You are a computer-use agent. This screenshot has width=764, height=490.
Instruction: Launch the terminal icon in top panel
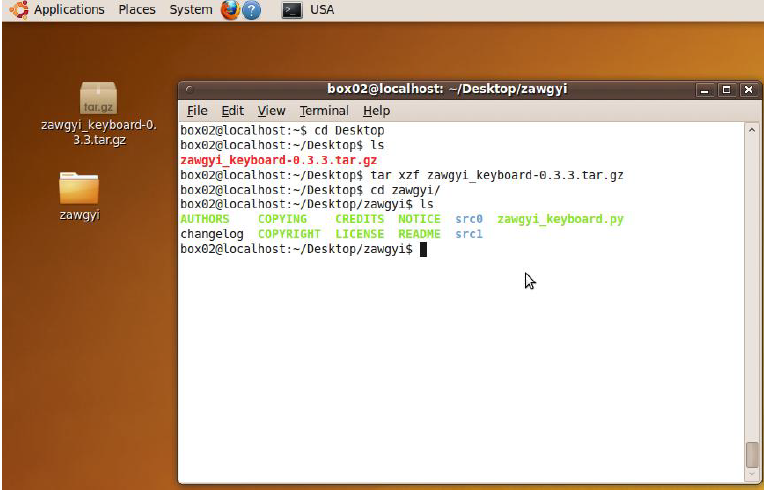coord(292,10)
